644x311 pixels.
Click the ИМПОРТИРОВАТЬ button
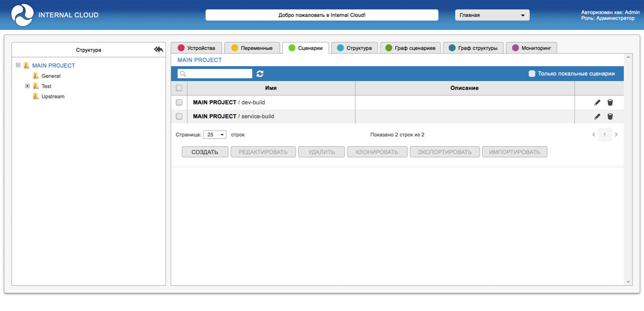coord(514,152)
